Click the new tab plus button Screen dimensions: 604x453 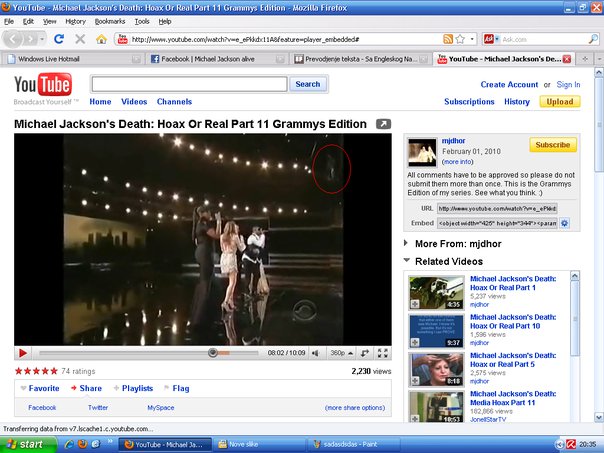click(x=585, y=59)
